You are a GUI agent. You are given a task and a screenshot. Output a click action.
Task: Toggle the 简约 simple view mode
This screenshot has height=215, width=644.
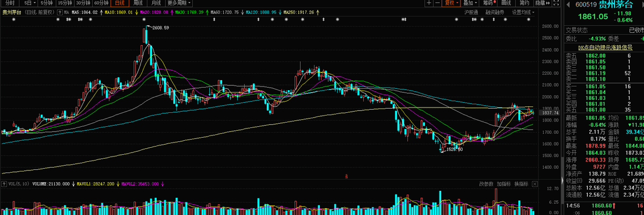(524, 3)
